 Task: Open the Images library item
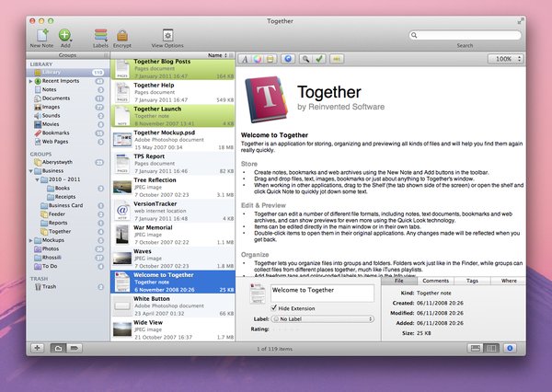click(68, 107)
